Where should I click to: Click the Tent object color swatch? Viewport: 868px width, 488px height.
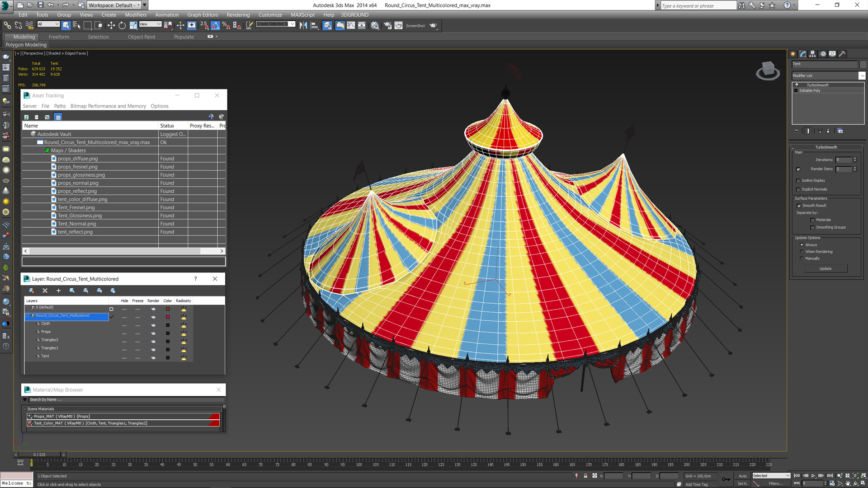click(x=863, y=64)
